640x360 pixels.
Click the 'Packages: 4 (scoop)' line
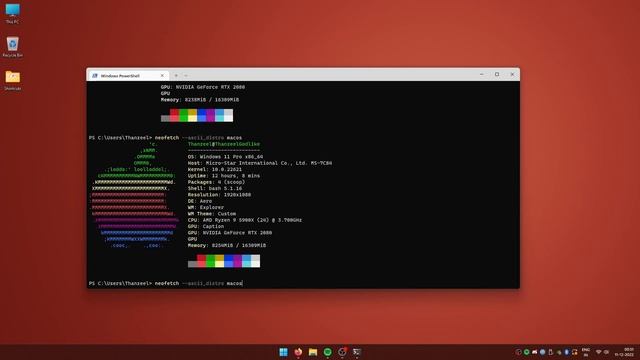point(216,182)
